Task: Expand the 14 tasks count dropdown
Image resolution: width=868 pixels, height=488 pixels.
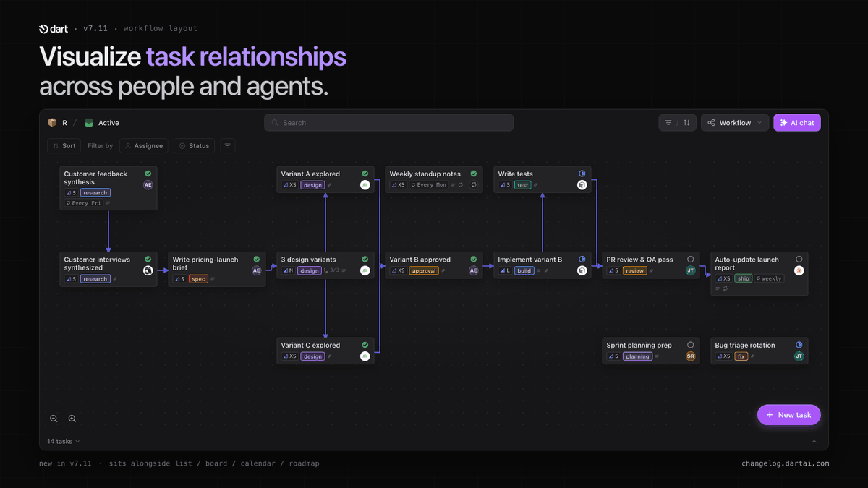Action: (64, 441)
